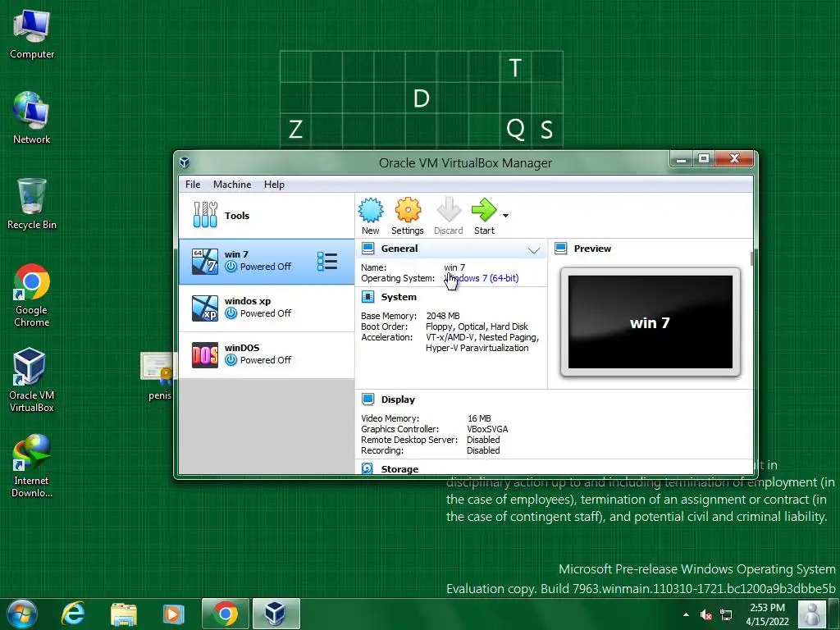Open the Machine menu
This screenshot has width=840, height=630.
[232, 185]
